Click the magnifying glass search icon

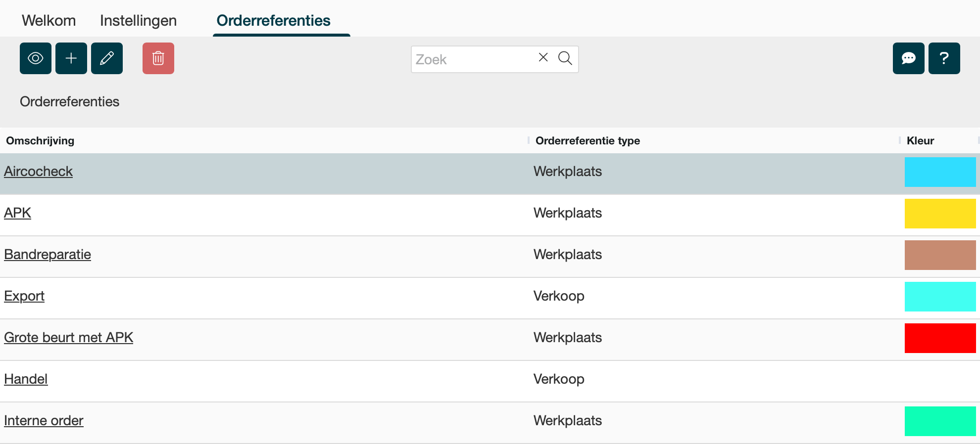[x=565, y=58]
